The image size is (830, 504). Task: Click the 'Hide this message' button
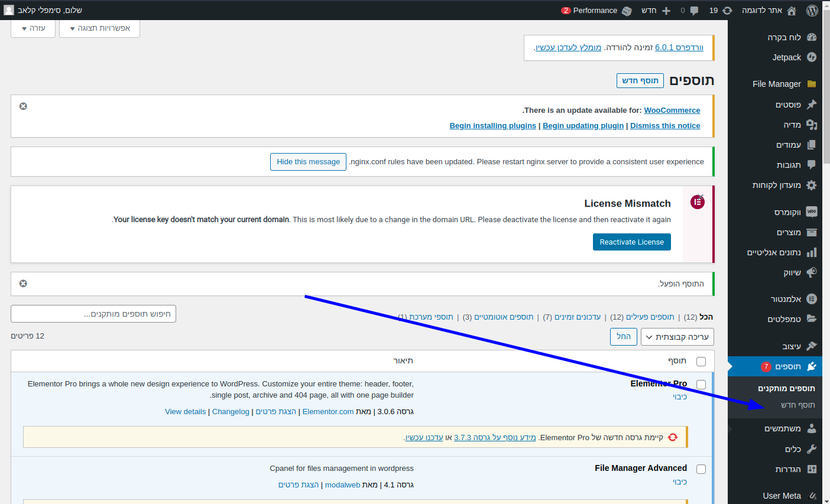[308, 162]
